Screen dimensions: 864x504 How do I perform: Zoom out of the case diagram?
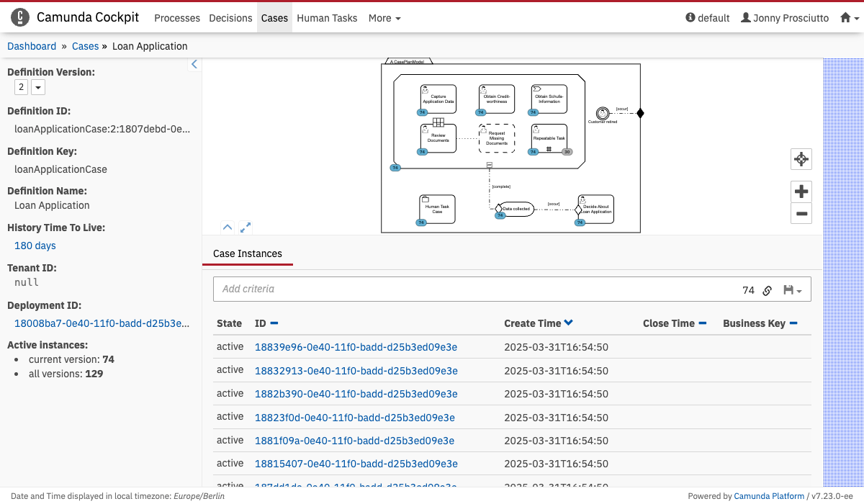(801, 213)
